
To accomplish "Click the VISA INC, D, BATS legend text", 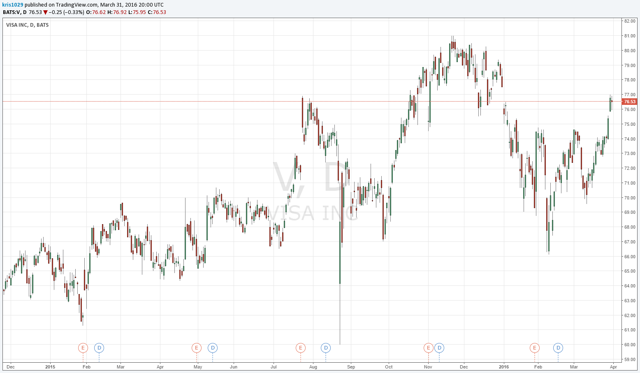I will 27,25.
